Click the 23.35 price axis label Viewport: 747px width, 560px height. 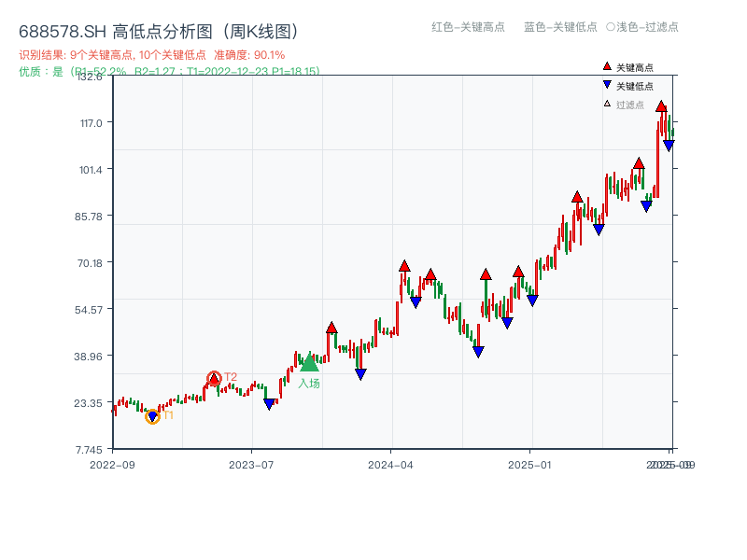tap(89, 404)
